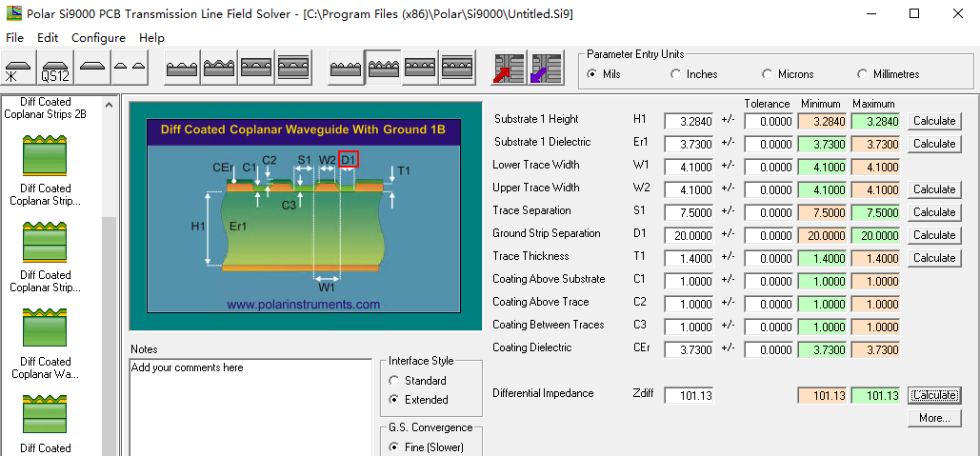
Task: Open the File menu
Action: pos(14,37)
